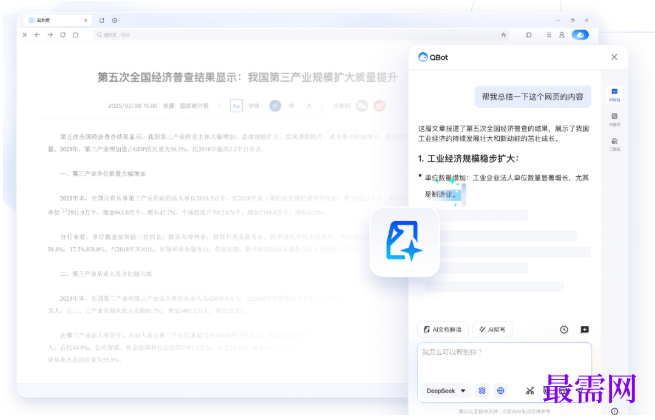Select medium font size 中
Screen dimensions: 655x420
click(292, 106)
